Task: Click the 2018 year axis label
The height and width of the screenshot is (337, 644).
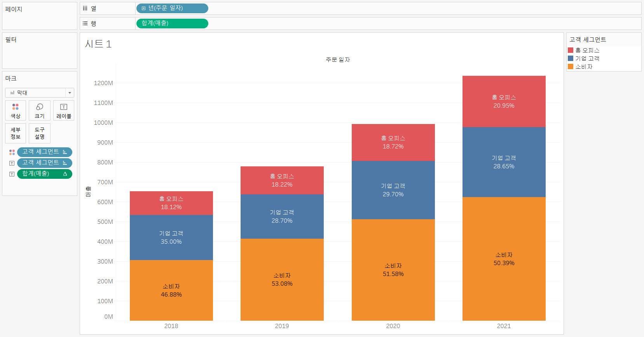Action: [171, 326]
